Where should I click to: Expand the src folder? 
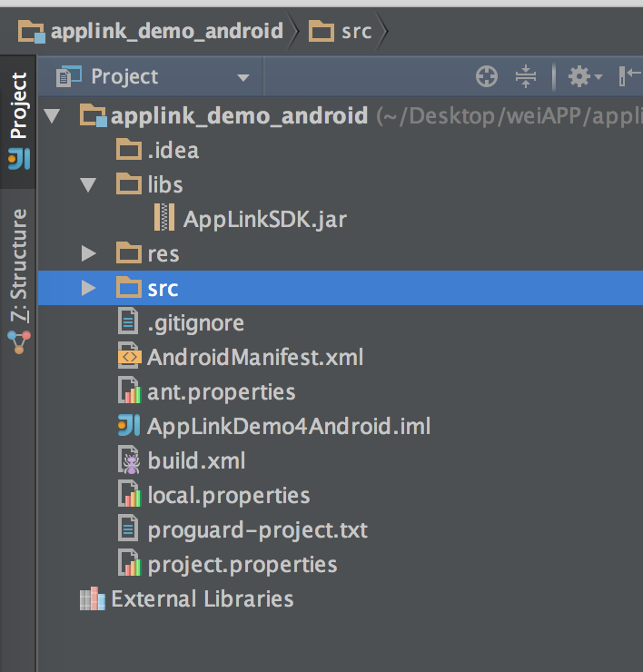point(88,289)
